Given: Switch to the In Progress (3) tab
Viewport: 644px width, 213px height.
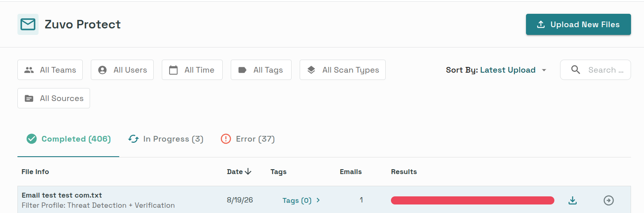Looking at the screenshot, I should [x=166, y=139].
